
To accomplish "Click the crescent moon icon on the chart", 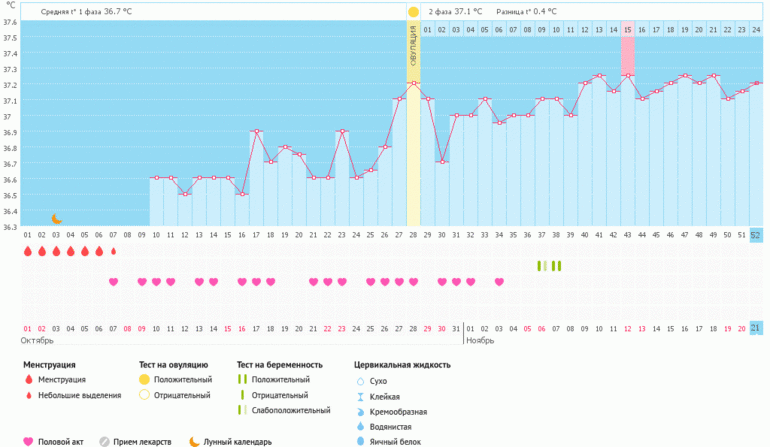I will pyautogui.click(x=57, y=219).
